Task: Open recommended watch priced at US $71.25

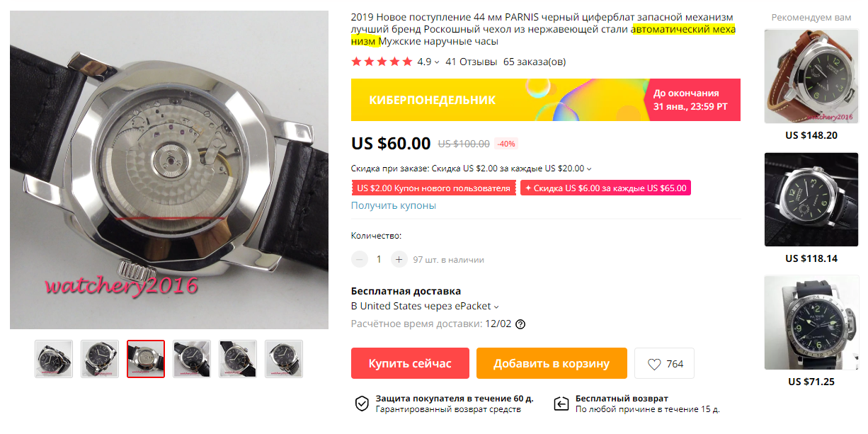Action: click(811, 322)
